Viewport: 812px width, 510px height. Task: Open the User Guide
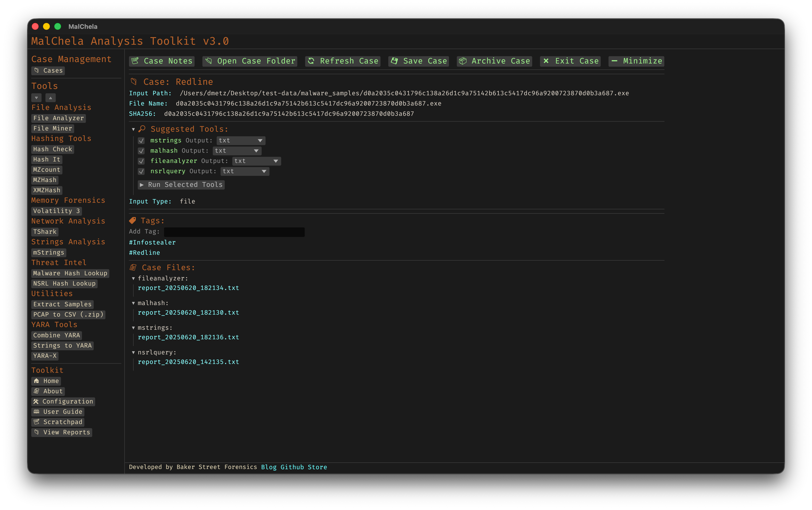pyautogui.click(x=58, y=412)
